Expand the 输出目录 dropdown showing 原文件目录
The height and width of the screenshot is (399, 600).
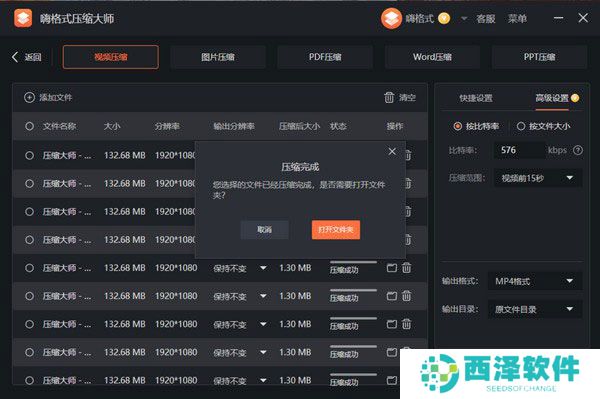pos(535,309)
